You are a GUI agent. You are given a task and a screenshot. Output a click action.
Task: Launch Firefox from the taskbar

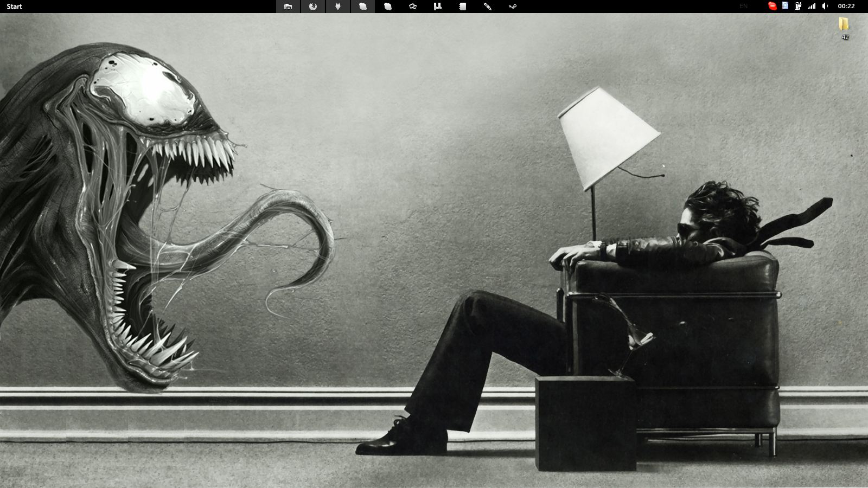click(x=313, y=7)
